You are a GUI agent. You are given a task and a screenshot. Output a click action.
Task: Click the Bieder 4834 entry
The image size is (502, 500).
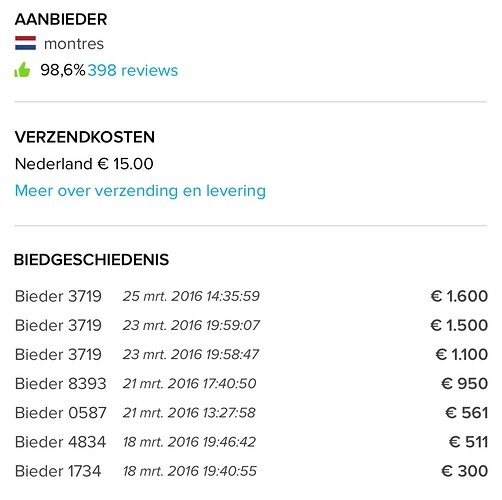coord(251,442)
